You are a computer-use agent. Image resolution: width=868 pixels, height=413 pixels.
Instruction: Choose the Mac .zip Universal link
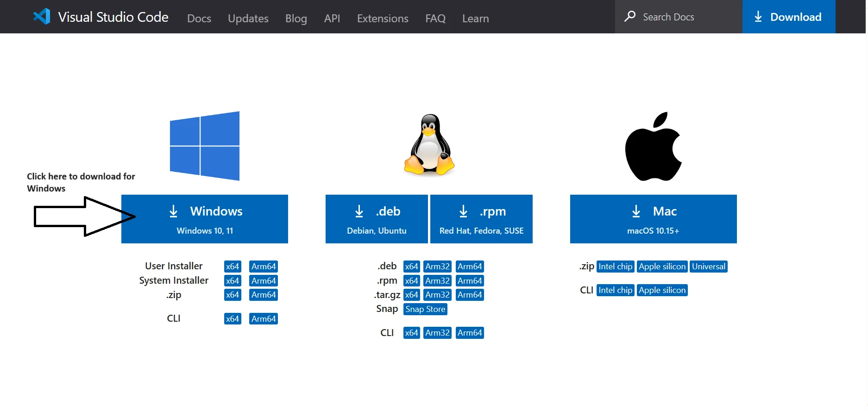click(708, 267)
